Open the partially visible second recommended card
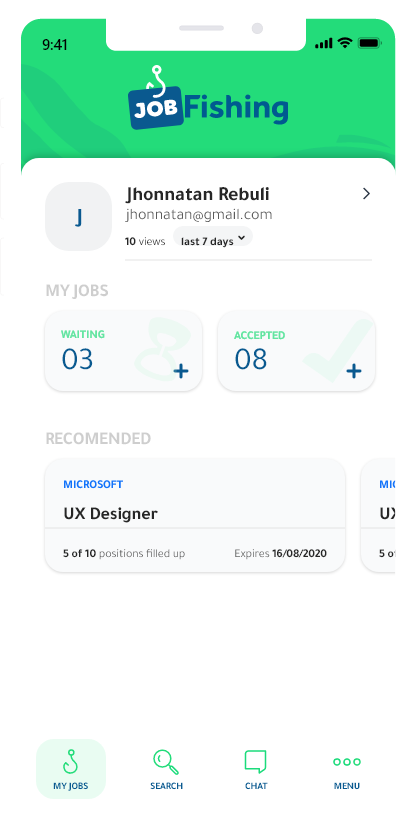 378,515
